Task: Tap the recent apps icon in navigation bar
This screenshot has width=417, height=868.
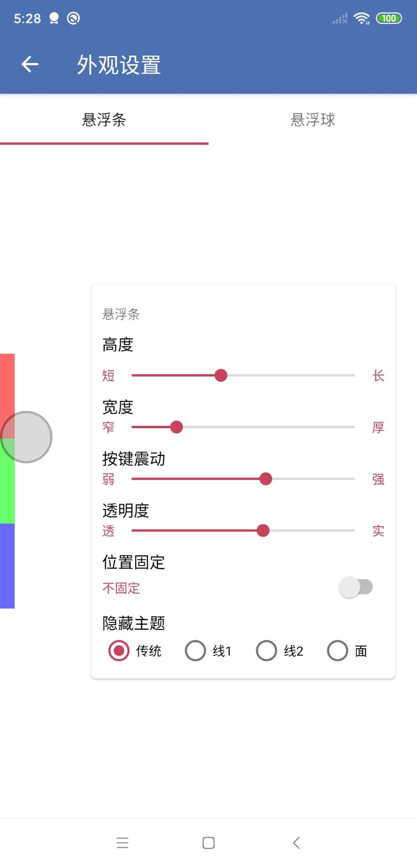Action: pos(122,842)
